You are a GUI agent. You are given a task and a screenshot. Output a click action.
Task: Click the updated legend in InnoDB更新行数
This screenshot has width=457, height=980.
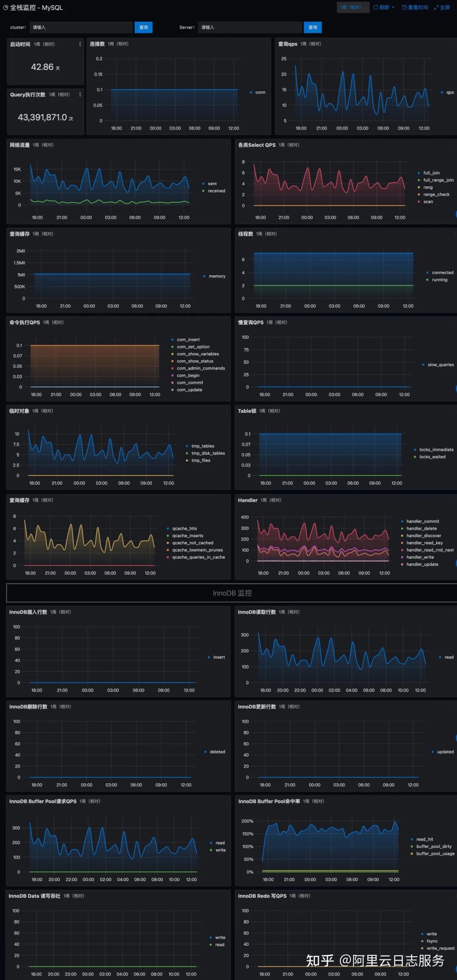coord(443,752)
